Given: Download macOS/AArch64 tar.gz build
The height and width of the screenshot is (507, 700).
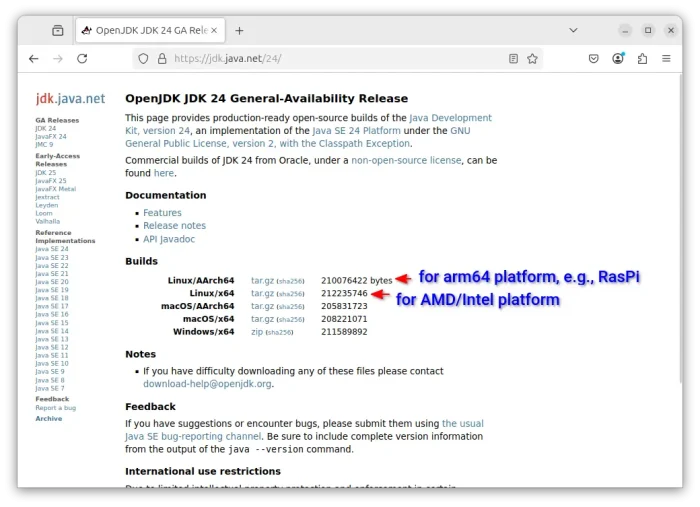Looking at the screenshot, I should point(262,306).
